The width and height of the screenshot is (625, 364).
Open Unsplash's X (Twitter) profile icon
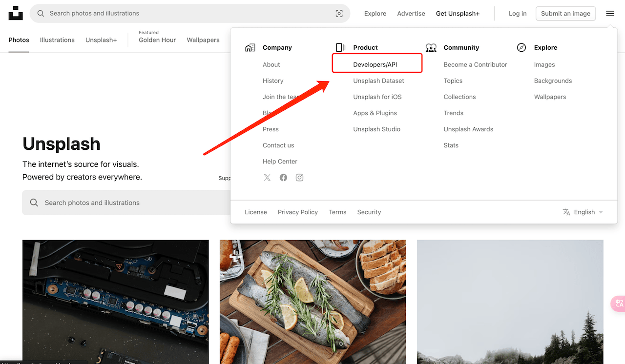click(x=267, y=178)
